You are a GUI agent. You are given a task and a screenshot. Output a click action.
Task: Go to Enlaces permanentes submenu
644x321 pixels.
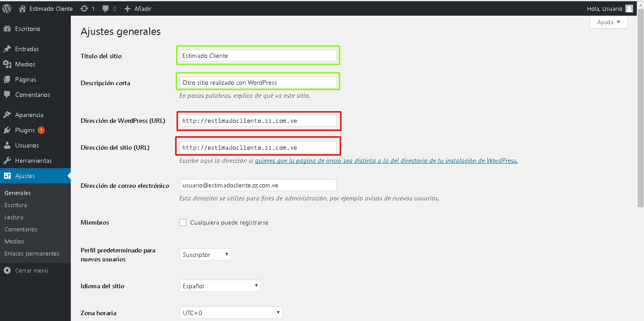[32, 253]
